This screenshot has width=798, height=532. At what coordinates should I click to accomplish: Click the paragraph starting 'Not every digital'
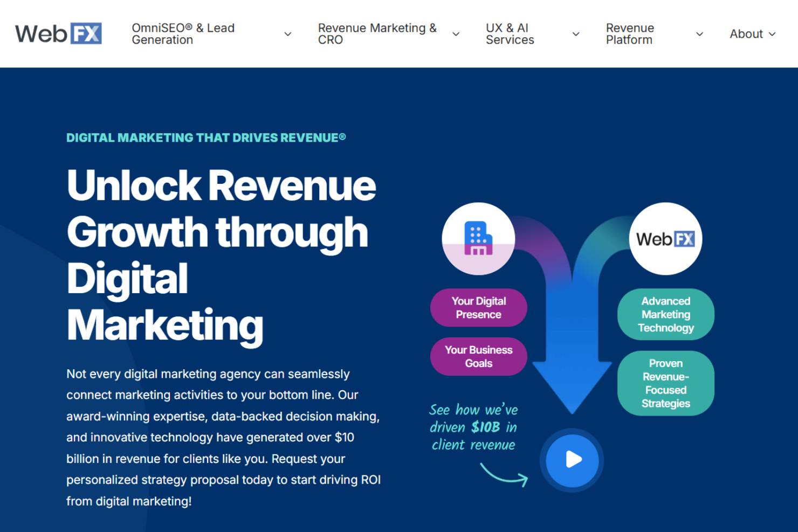pos(224,437)
